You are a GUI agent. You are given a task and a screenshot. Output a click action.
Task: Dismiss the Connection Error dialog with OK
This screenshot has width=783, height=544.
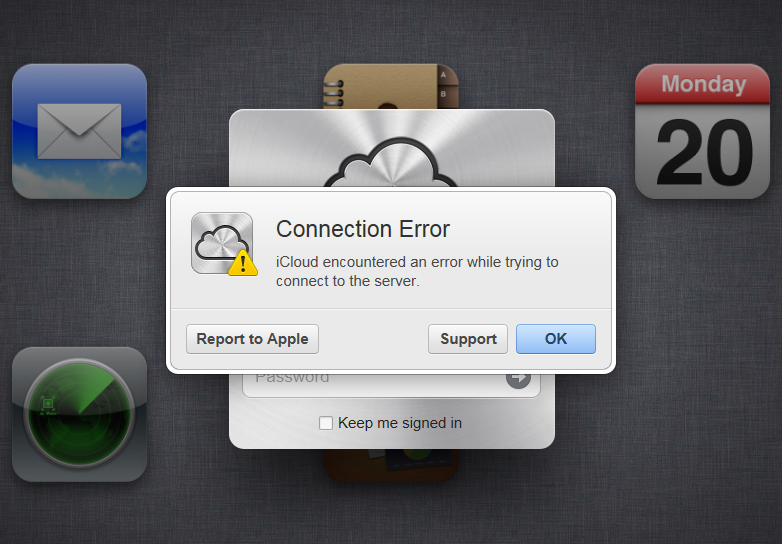556,339
